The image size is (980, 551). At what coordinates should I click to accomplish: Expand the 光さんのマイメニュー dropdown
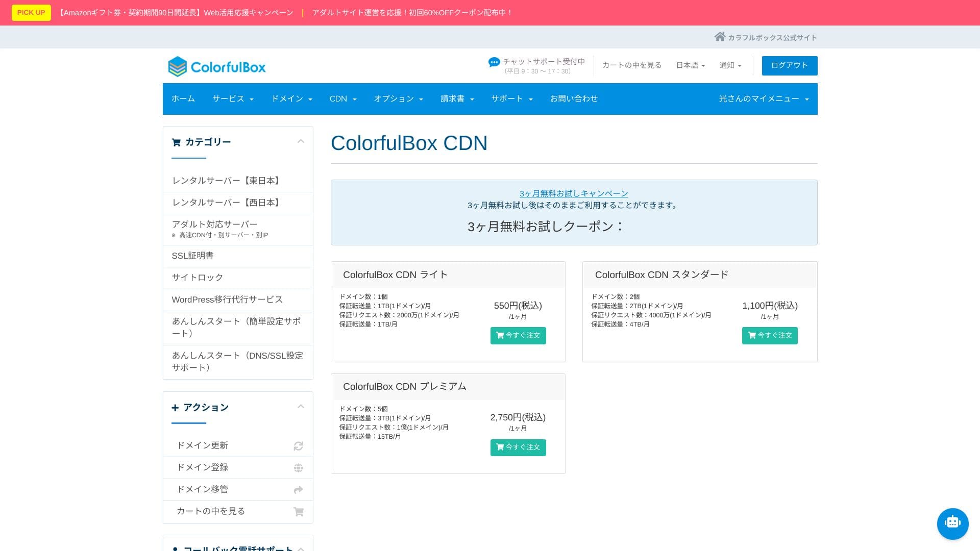point(764,99)
